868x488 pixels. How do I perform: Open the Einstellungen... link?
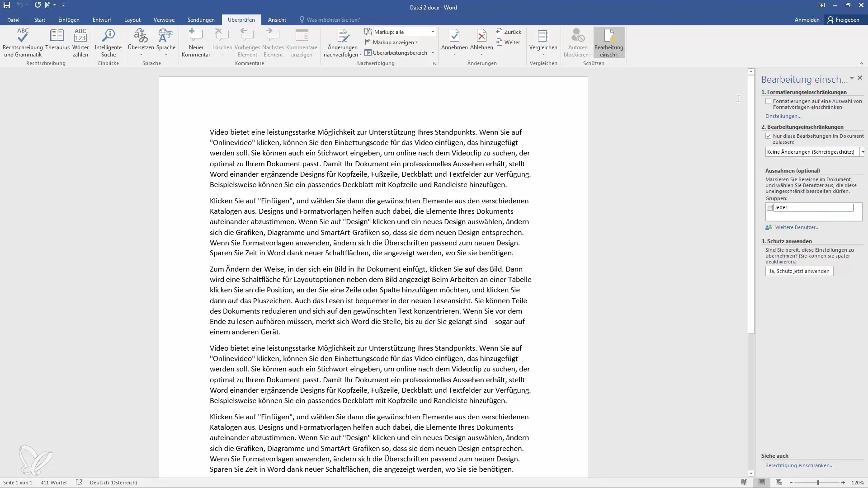(x=783, y=117)
